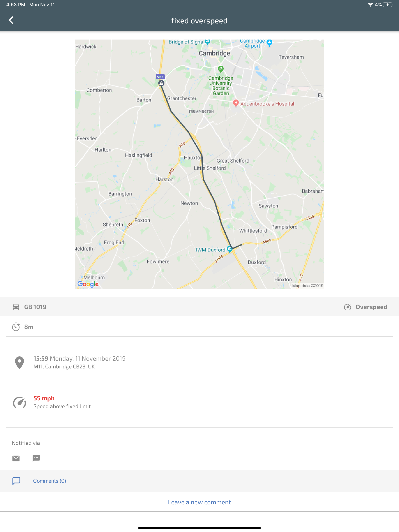Image resolution: width=399 pixels, height=532 pixels.
Task: Tap the Overspeed speedometer icon
Action: coord(348,307)
